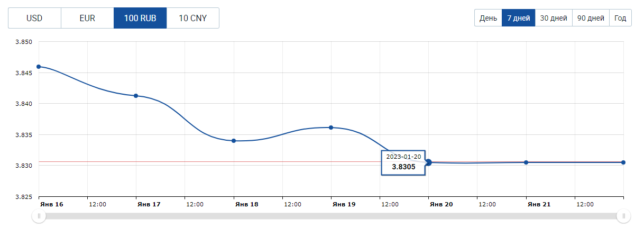The image size is (644, 236).
Task: Click the range scrollbar track below the chart
Action: pos(331,216)
